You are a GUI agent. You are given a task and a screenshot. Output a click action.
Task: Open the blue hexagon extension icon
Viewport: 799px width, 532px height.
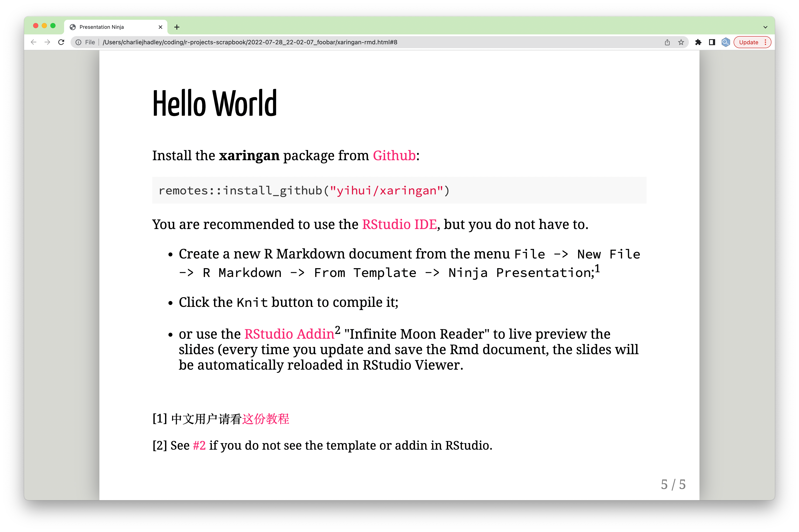725,42
